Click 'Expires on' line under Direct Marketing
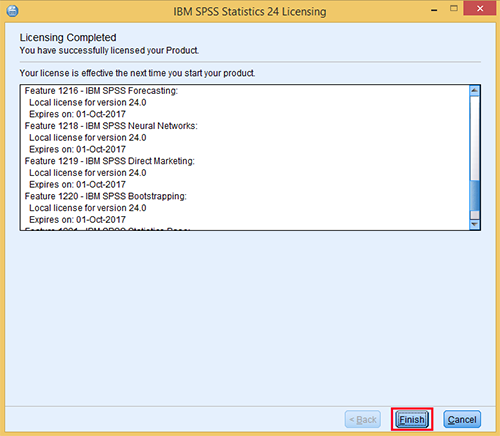The image size is (500, 436). point(77,184)
